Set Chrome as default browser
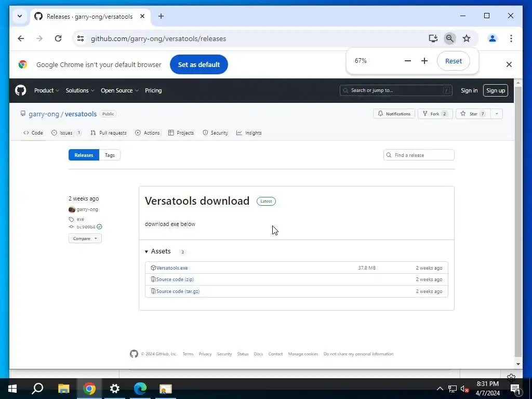The height and width of the screenshot is (399, 532). coord(199,64)
